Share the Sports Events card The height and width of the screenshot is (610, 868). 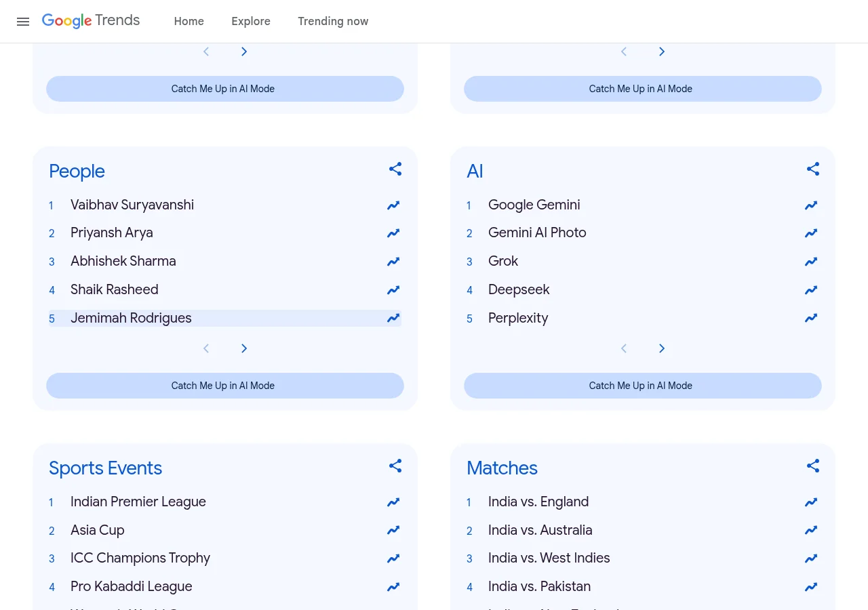pos(395,466)
